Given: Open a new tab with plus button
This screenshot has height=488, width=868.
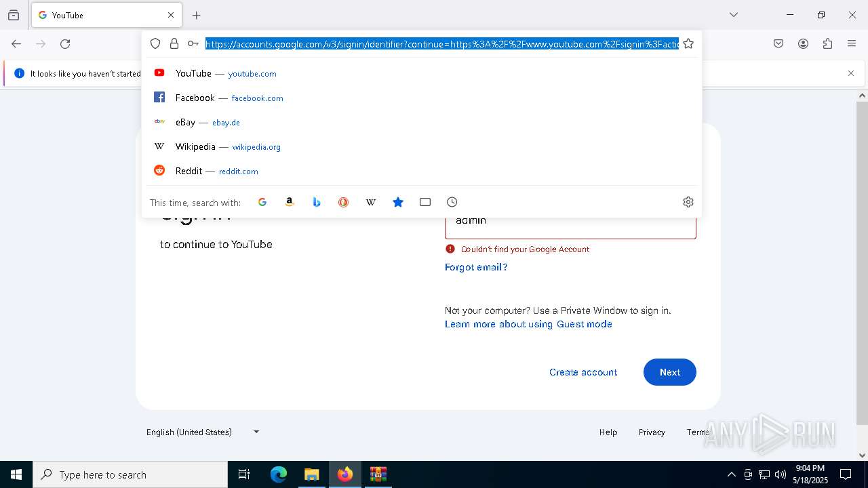Looking at the screenshot, I should pyautogui.click(x=197, y=15).
